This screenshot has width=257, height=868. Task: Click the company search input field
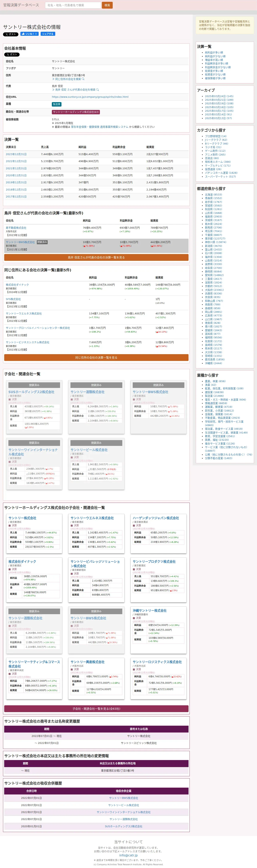point(73,5)
